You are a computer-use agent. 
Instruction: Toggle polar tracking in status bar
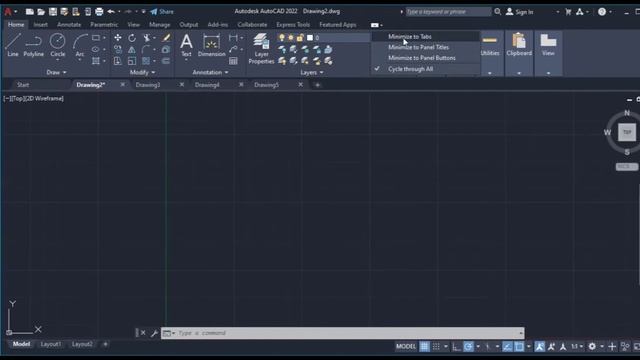(x=469, y=347)
